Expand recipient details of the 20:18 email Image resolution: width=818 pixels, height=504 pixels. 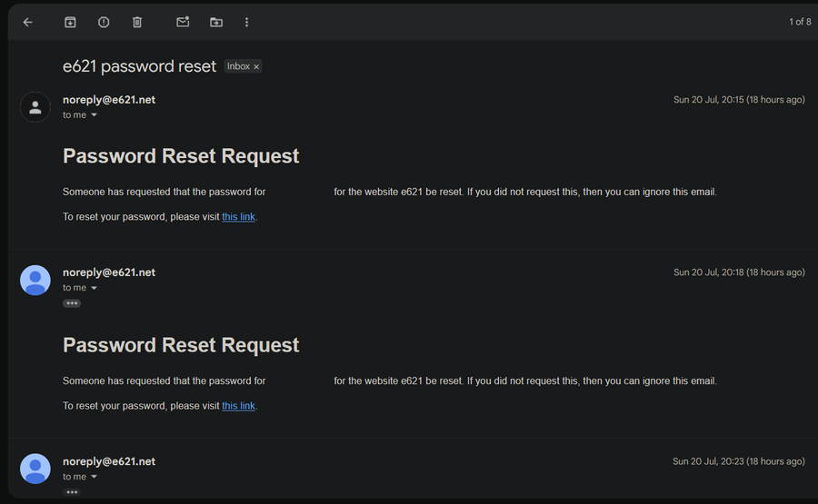[x=94, y=288]
